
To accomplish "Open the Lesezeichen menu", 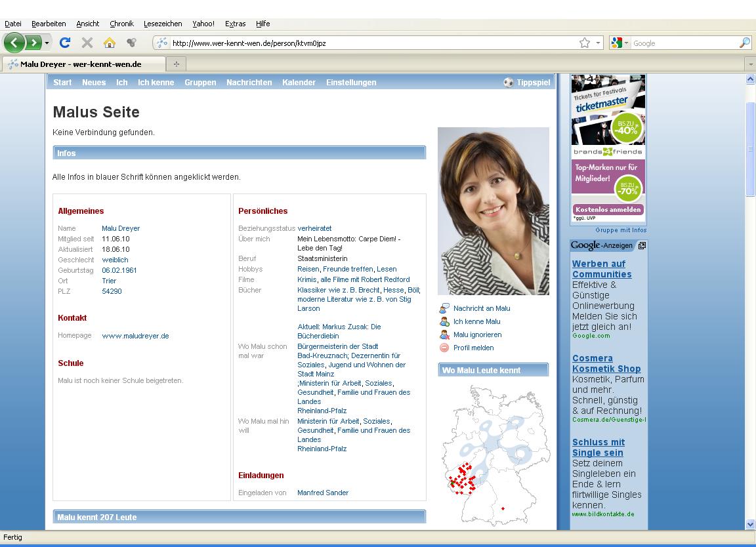I will coord(163,24).
